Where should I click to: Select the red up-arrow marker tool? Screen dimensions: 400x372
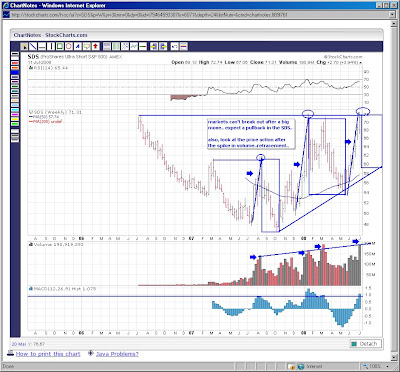(x=96, y=46)
